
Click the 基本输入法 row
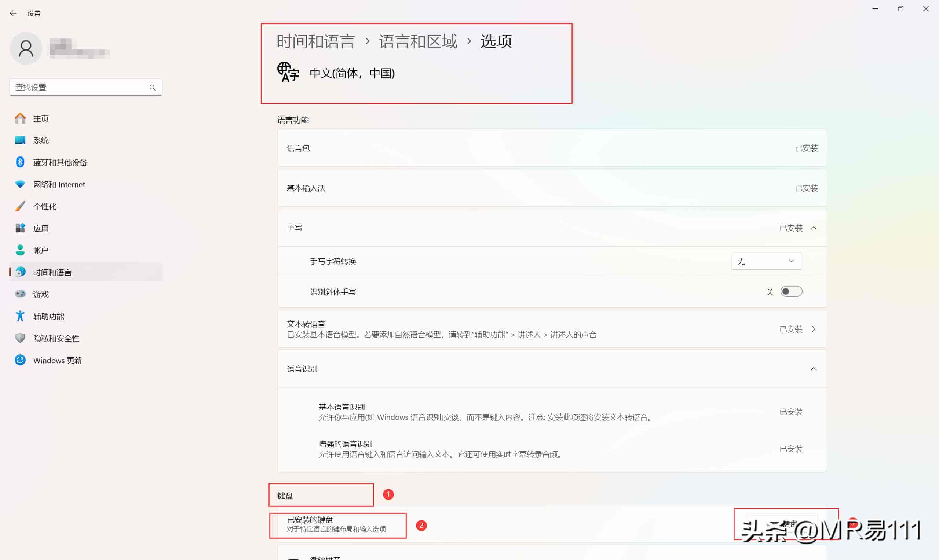(552, 188)
